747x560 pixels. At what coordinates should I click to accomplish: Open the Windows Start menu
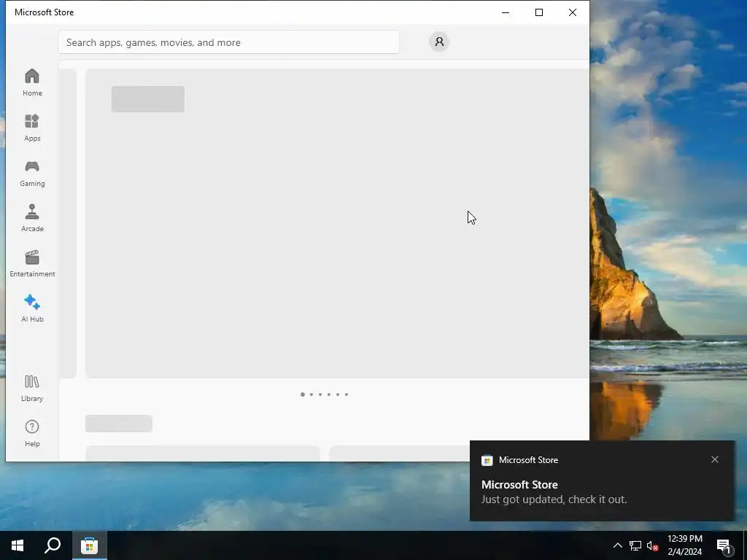coord(18,545)
